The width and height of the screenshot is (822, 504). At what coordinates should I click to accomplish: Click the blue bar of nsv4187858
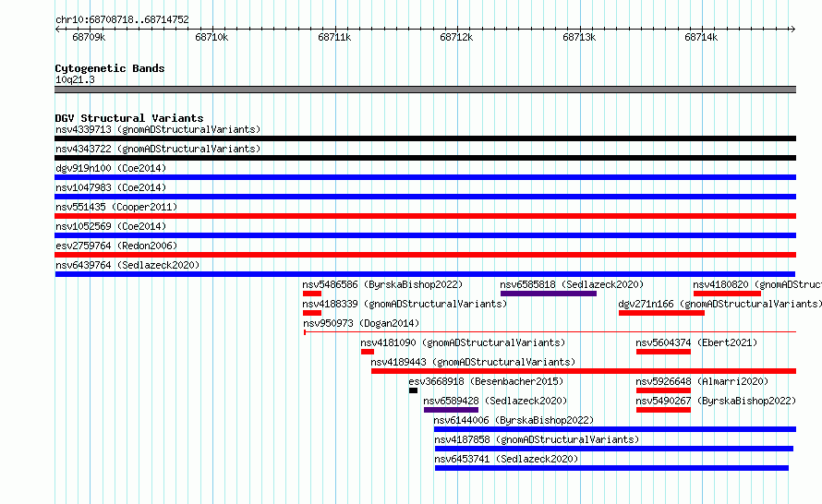[x=614, y=449]
